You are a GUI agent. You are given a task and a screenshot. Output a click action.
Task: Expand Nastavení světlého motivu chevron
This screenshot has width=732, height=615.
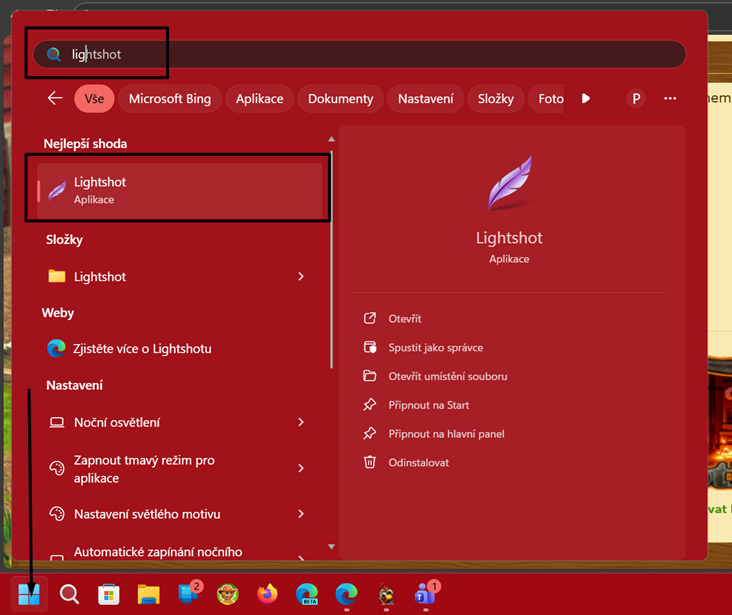[301, 514]
